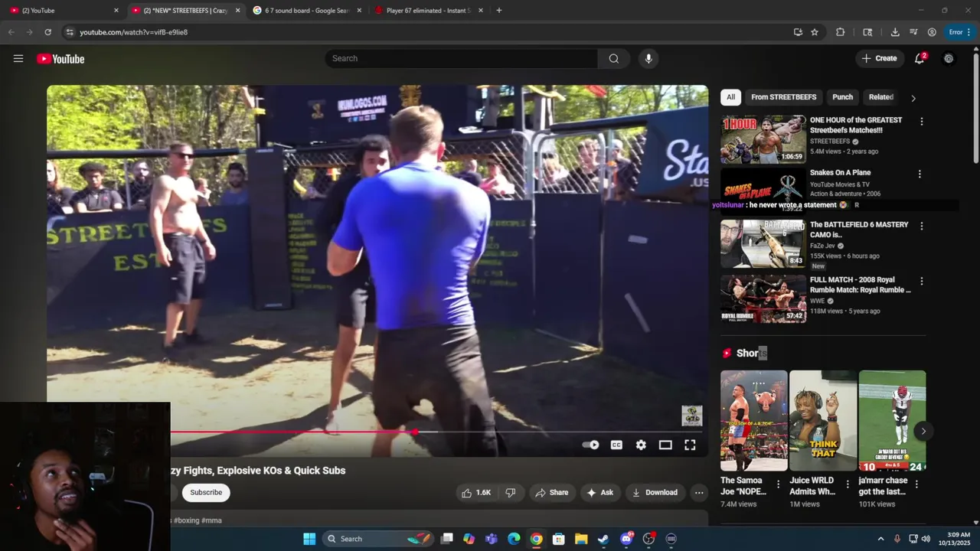The image size is (980, 551).
Task: Reload the page in Chrome
Action: (x=47, y=32)
